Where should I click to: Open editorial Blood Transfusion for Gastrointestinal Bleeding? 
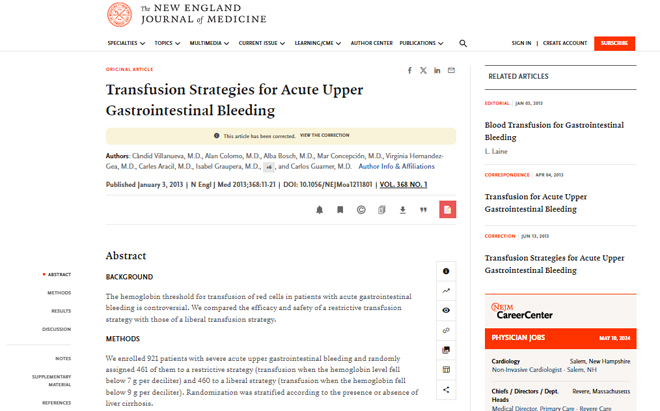point(554,131)
